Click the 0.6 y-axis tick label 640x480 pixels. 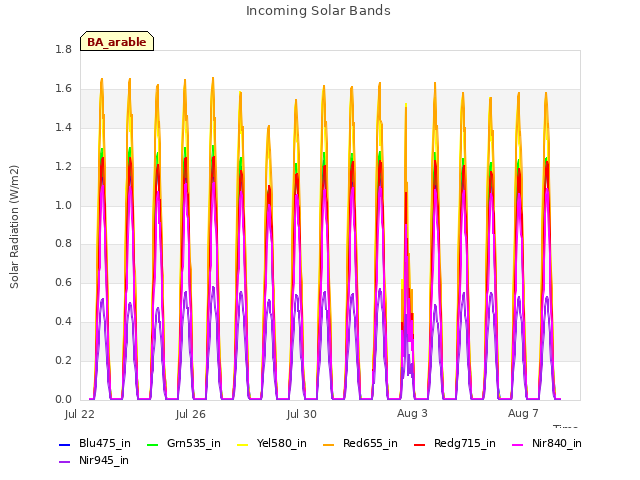(63, 282)
